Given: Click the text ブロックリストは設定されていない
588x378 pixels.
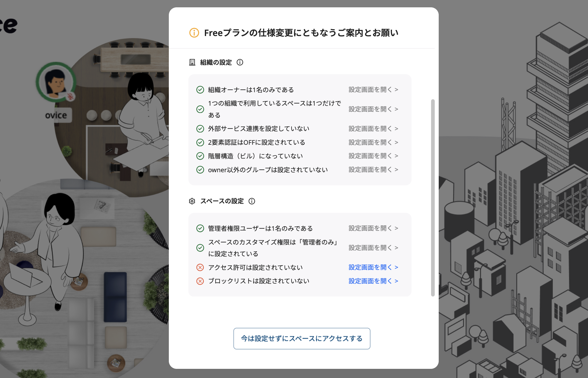Looking at the screenshot, I should pos(259,281).
